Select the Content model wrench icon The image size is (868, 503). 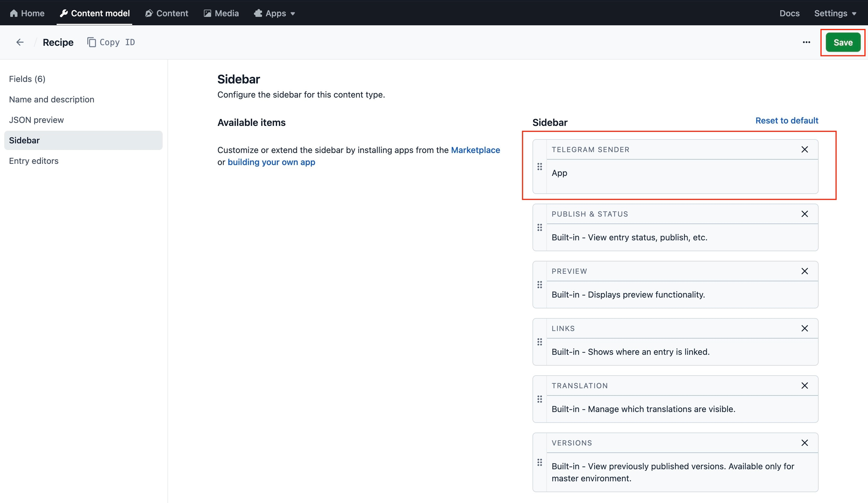64,13
